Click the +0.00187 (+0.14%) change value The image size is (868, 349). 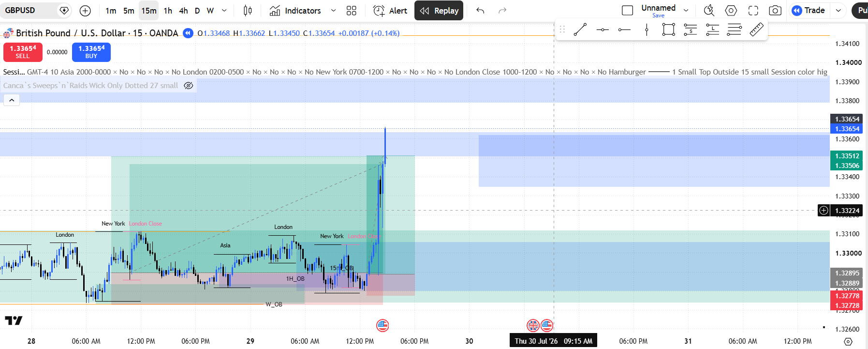[x=368, y=33]
